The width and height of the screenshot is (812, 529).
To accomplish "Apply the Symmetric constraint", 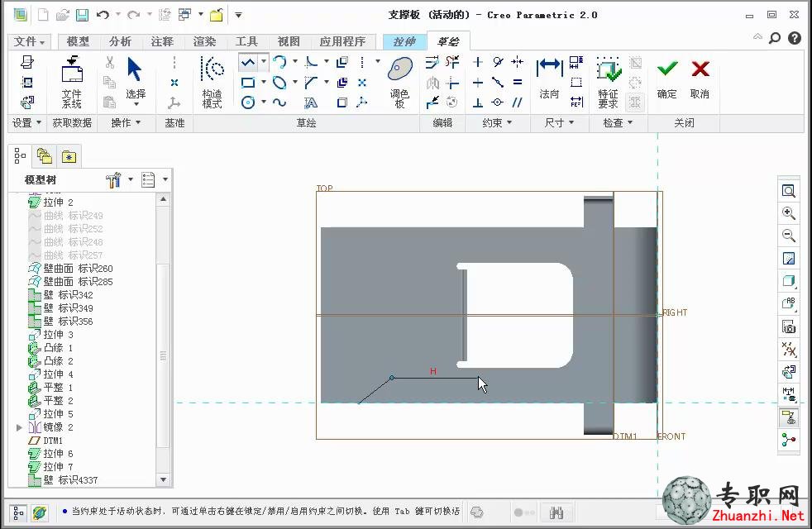I will click(518, 63).
